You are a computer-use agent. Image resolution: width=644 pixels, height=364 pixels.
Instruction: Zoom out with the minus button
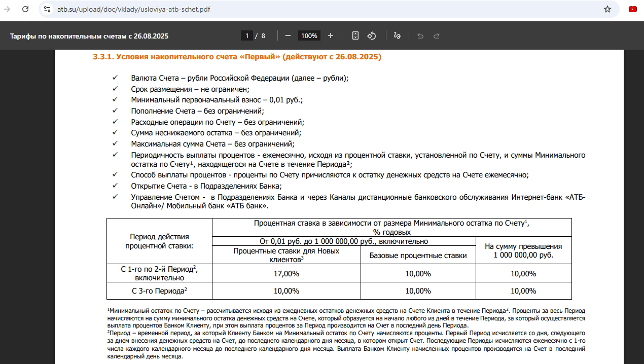click(288, 35)
